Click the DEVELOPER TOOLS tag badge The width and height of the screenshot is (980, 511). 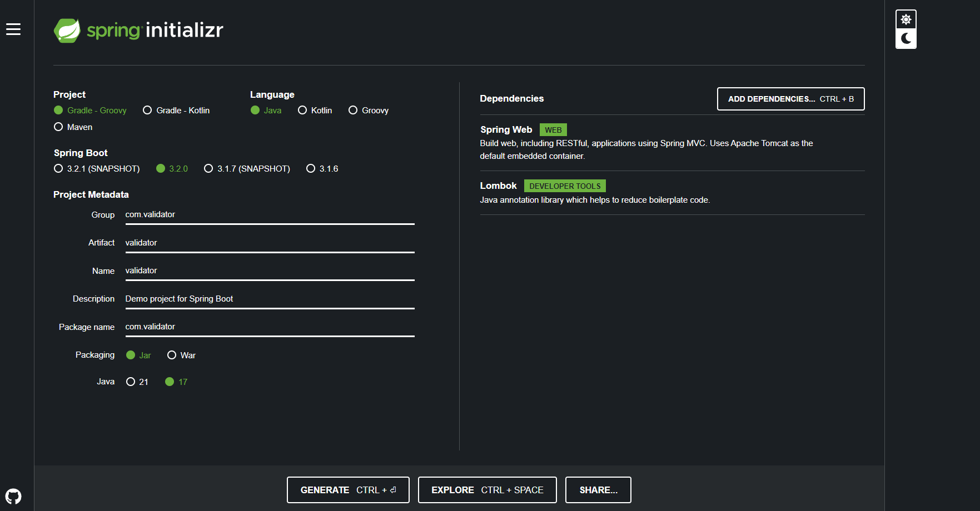click(565, 186)
